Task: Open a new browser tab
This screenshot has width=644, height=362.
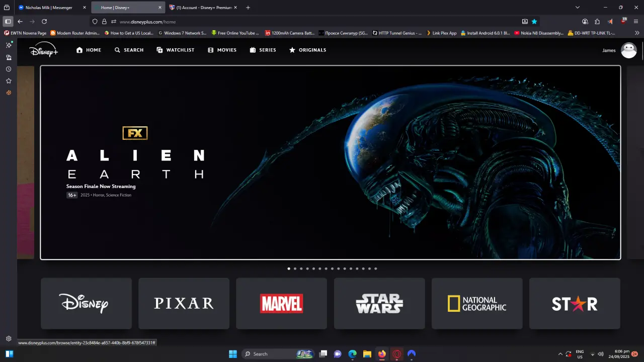Action: click(248, 8)
